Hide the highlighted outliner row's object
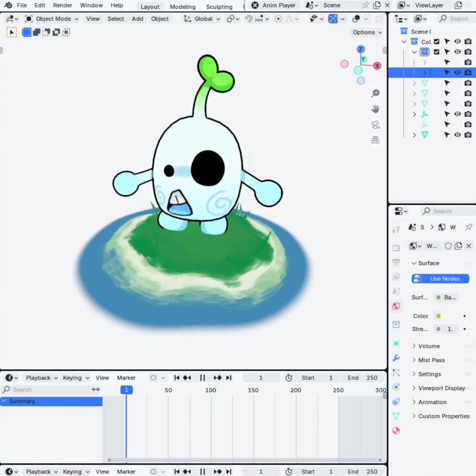This screenshot has height=476, width=476. (457, 73)
